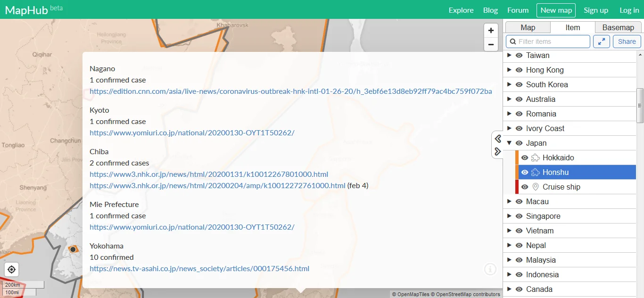Expand the Macau group
Screen dimensions: 644x298
tap(509, 201)
